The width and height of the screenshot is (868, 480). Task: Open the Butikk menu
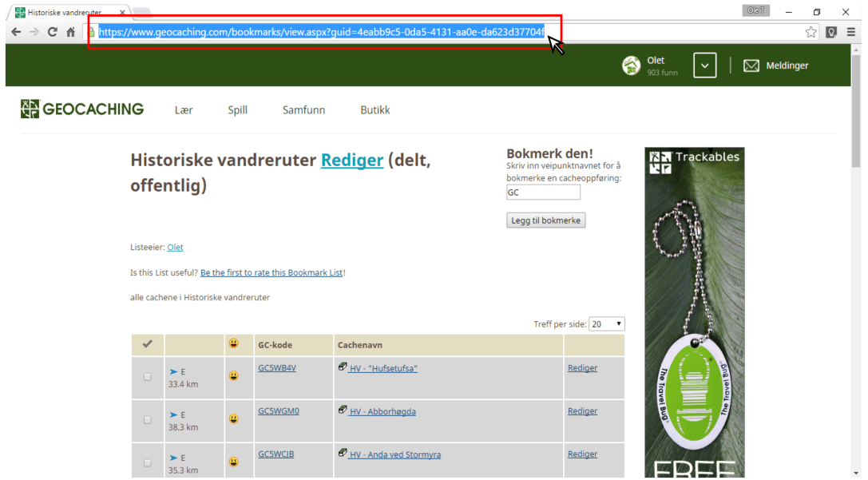(375, 109)
